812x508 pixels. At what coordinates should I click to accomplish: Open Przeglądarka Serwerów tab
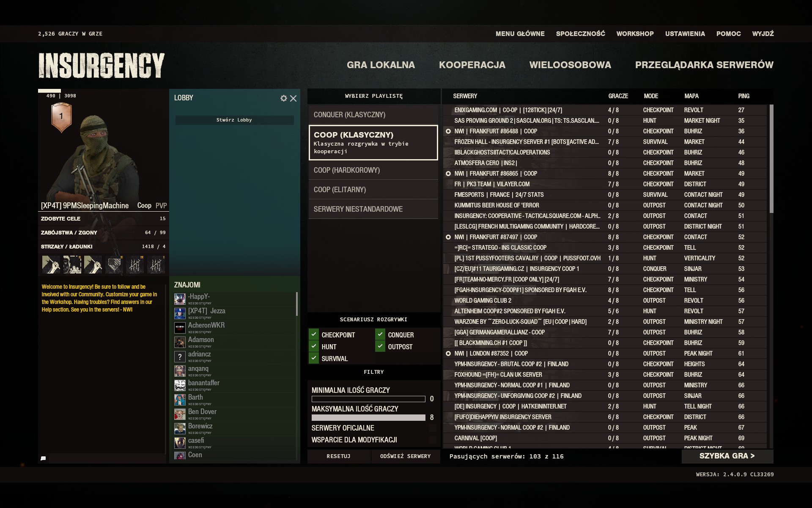click(704, 65)
